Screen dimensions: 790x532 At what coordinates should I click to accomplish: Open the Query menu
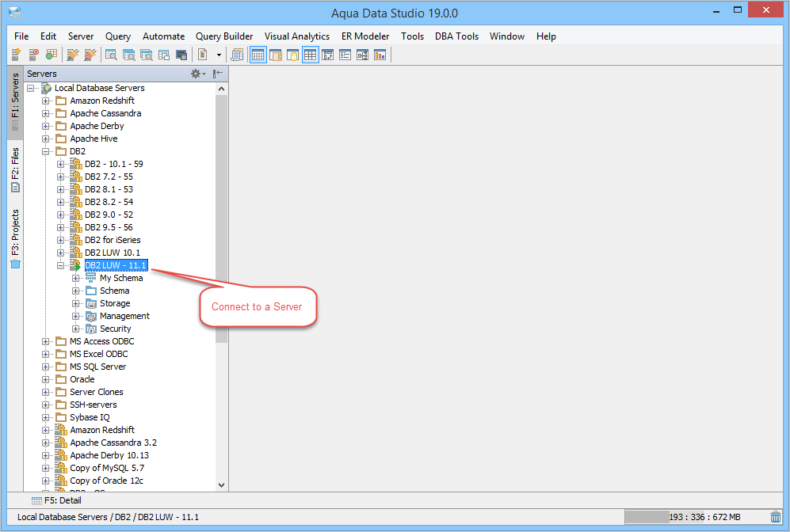pyautogui.click(x=118, y=36)
